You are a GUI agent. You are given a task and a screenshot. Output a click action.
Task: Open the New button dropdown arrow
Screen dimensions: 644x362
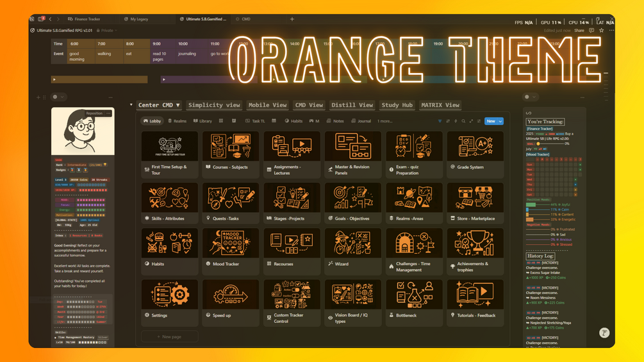pos(500,121)
